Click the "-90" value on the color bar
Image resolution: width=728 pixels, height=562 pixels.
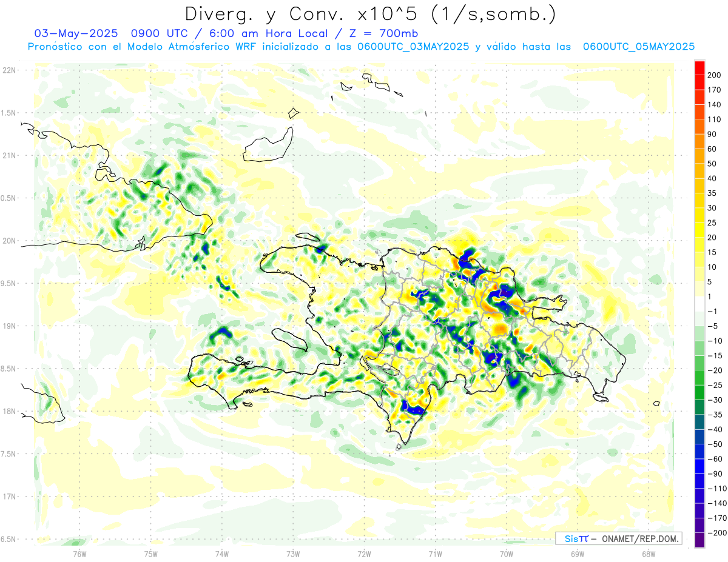[x=714, y=474]
